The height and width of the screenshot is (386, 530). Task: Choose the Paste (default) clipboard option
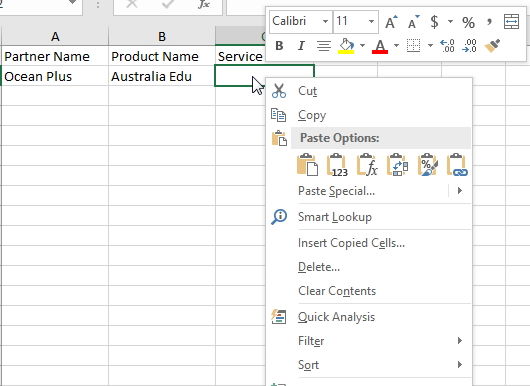coord(307,165)
